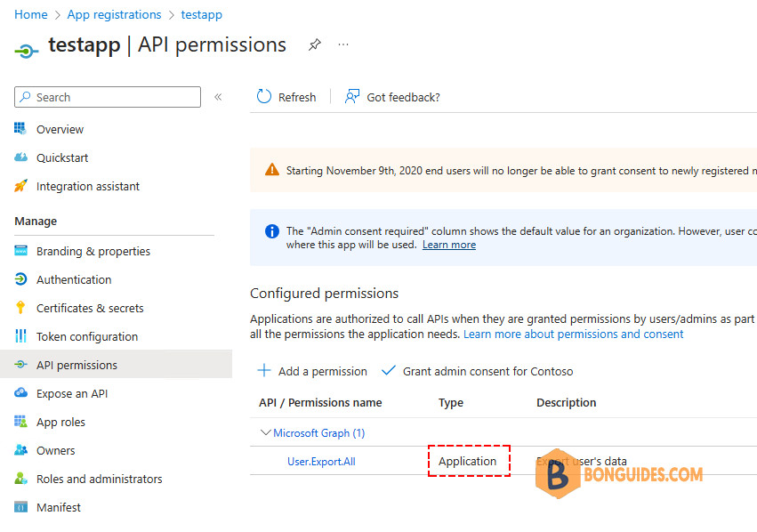Select API permissions in sidebar
This screenshot has width=757, height=532.
point(77,365)
